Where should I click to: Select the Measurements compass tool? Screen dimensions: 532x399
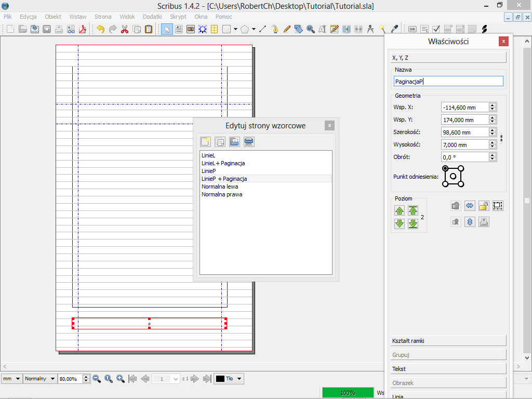tap(370, 29)
